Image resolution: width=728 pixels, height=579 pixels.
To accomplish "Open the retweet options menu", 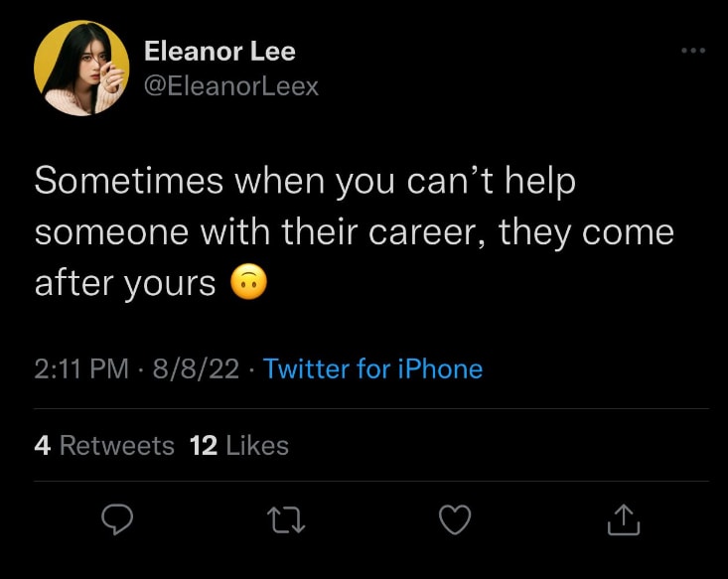I will click(x=286, y=519).
